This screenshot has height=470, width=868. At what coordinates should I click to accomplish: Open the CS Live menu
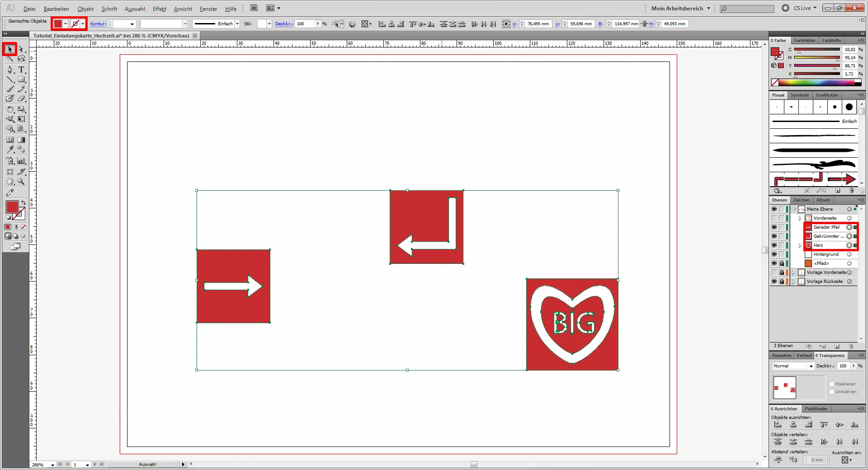[801, 8]
